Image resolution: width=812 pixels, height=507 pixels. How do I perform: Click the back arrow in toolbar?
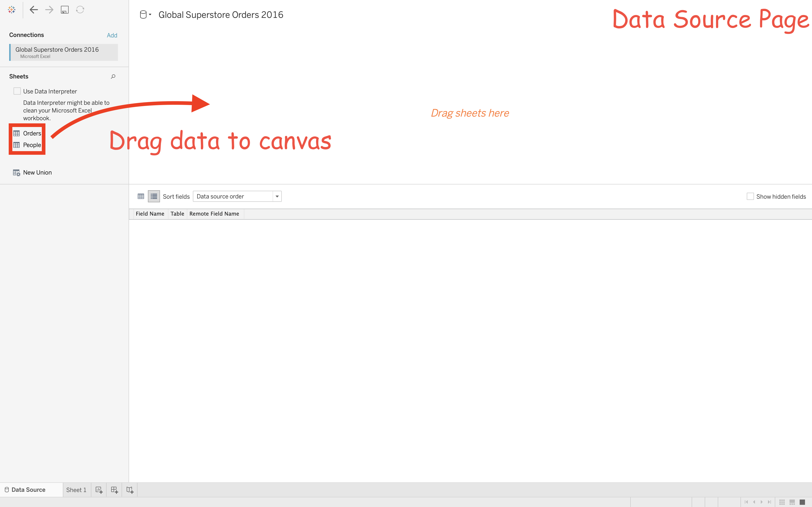34,10
